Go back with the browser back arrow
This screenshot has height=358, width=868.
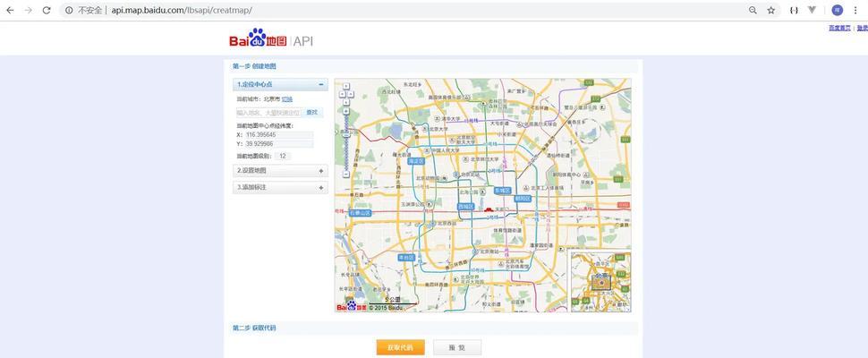click(x=10, y=10)
